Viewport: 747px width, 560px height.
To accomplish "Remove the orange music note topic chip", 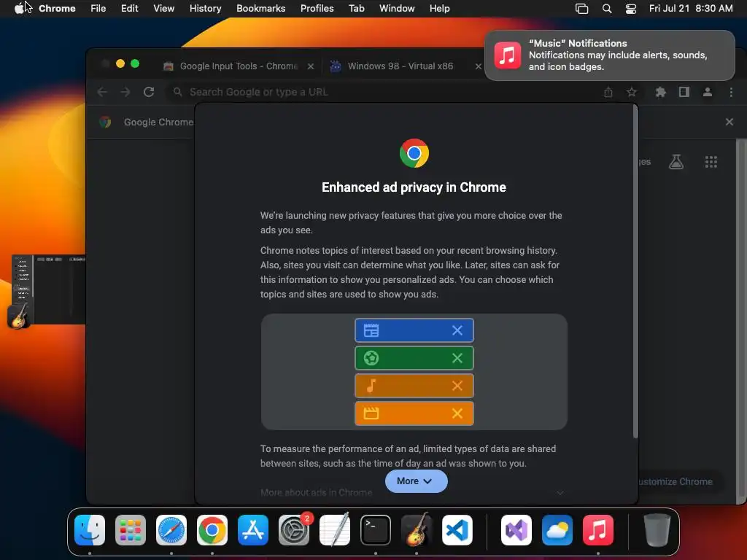I will click(457, 386).
